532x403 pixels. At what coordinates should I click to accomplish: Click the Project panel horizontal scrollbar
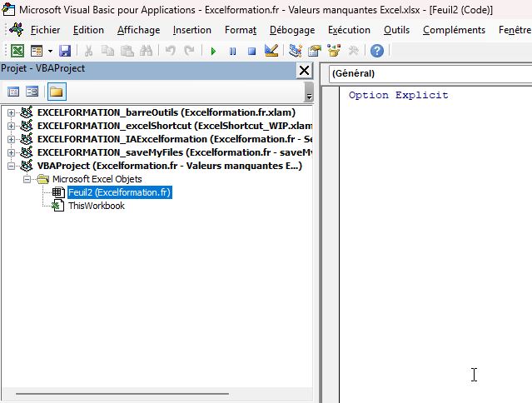[x=122, y=394]
